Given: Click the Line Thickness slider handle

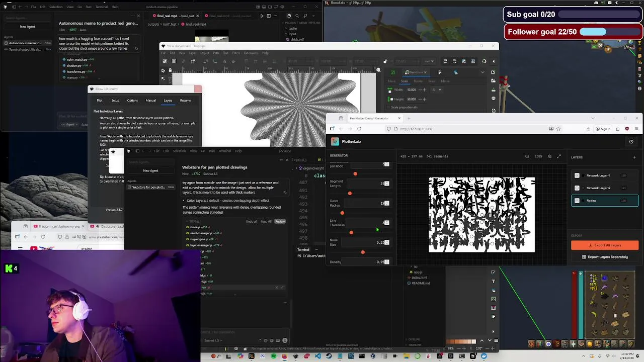Looking at the screenshot, I should coord(351,232).
